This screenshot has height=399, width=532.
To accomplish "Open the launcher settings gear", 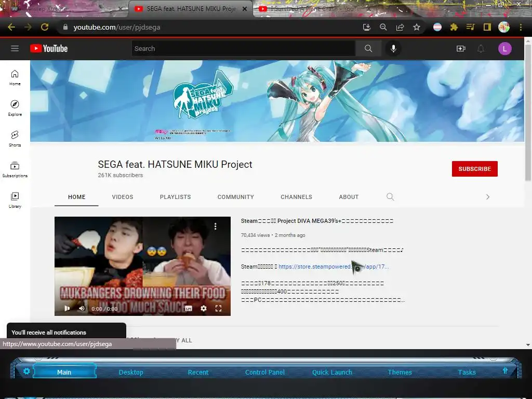I will (x=26, y=371).
